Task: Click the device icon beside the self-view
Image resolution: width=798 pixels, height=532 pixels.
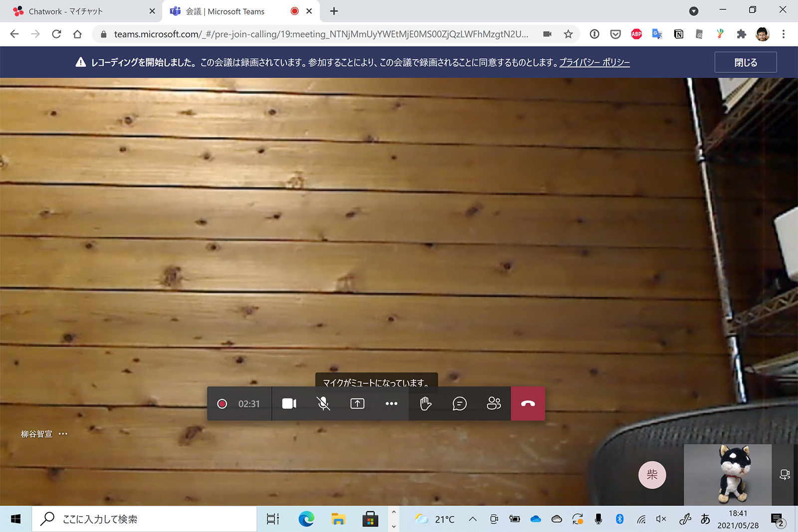Action: coord(785,475)
